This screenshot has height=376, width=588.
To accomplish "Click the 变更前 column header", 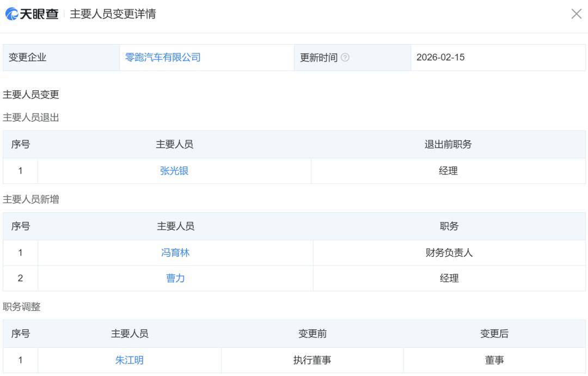I will pos(312,334).
